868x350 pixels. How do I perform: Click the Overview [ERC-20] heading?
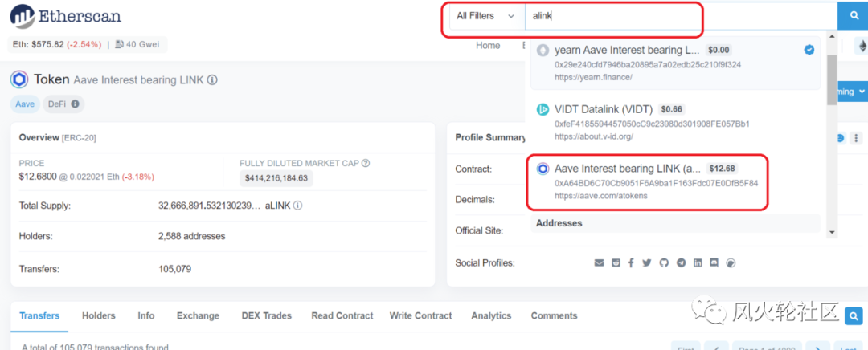[x=58, y=138]
